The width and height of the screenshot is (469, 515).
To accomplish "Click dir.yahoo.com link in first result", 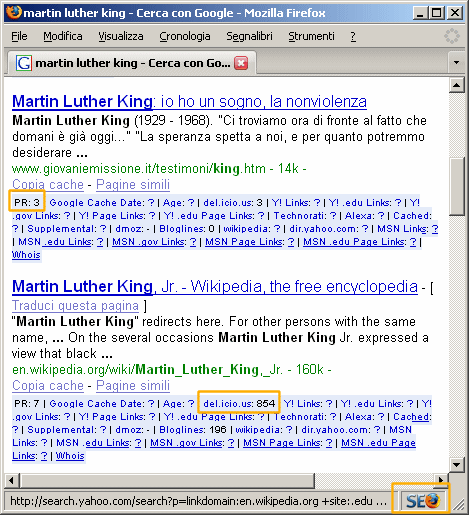I will [329, 229].
